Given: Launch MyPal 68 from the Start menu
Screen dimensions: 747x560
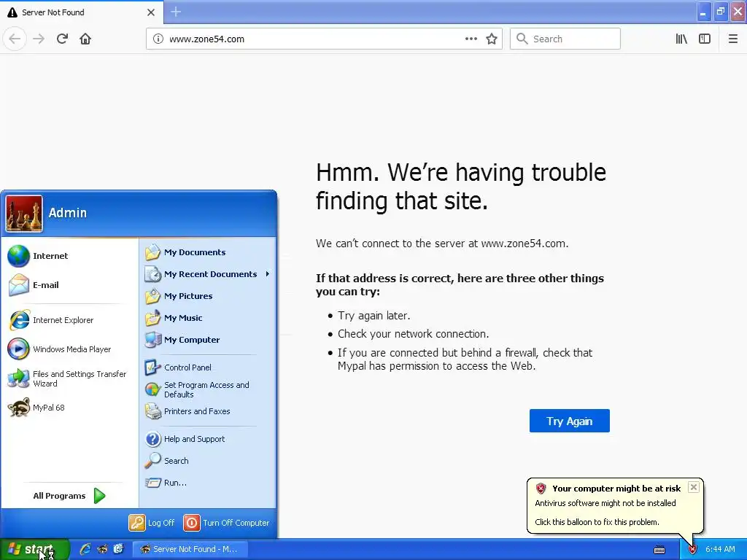Looking at the screenshot, I should [69, 408].
